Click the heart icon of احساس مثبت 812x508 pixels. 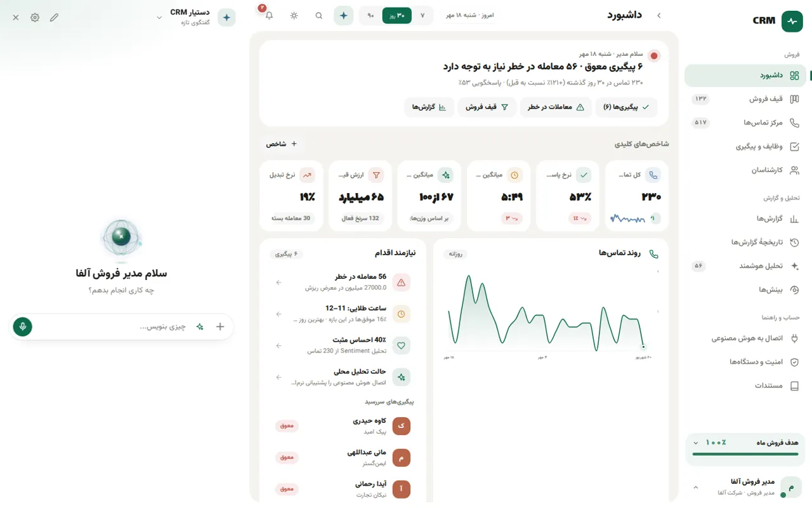401,345
